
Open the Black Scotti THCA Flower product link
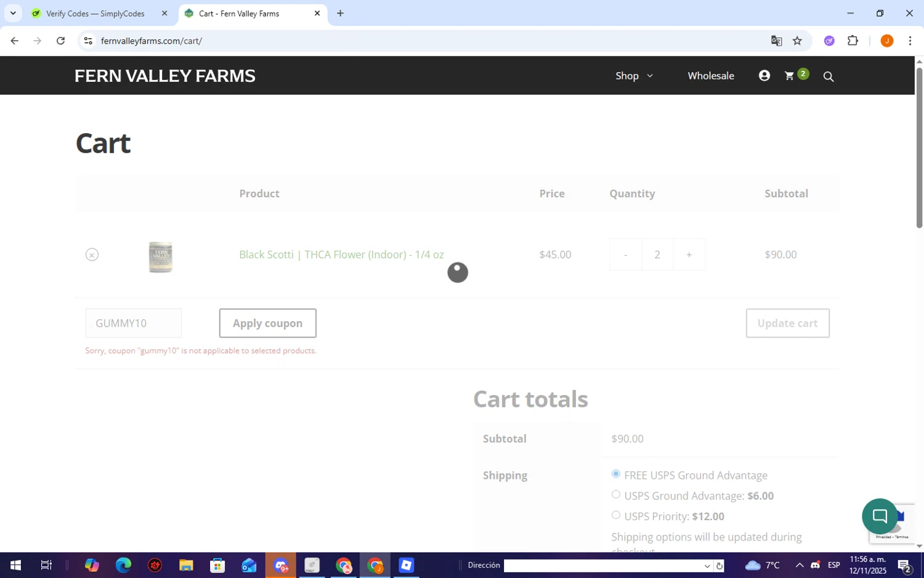341,254
